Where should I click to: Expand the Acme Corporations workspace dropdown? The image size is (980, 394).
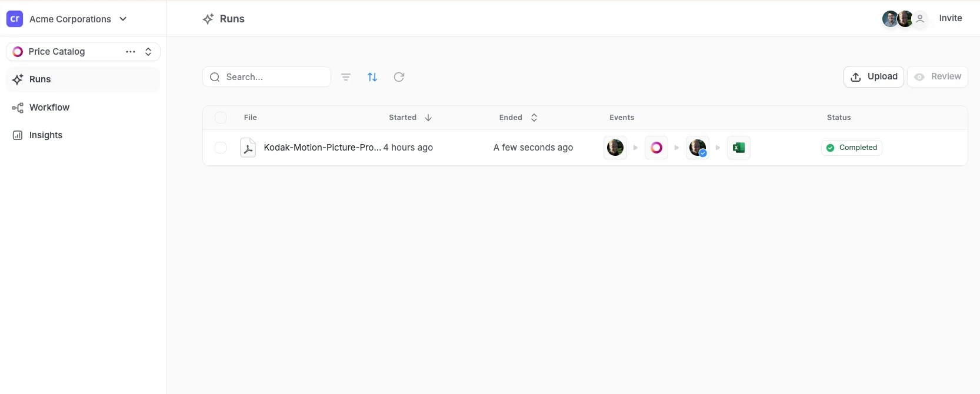(123, 19)
